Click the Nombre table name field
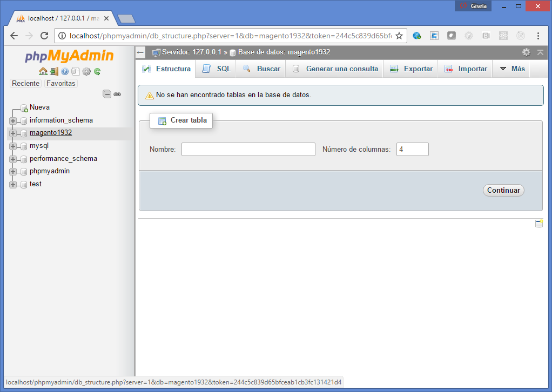 pyautogui.click(x=248, y=150)
